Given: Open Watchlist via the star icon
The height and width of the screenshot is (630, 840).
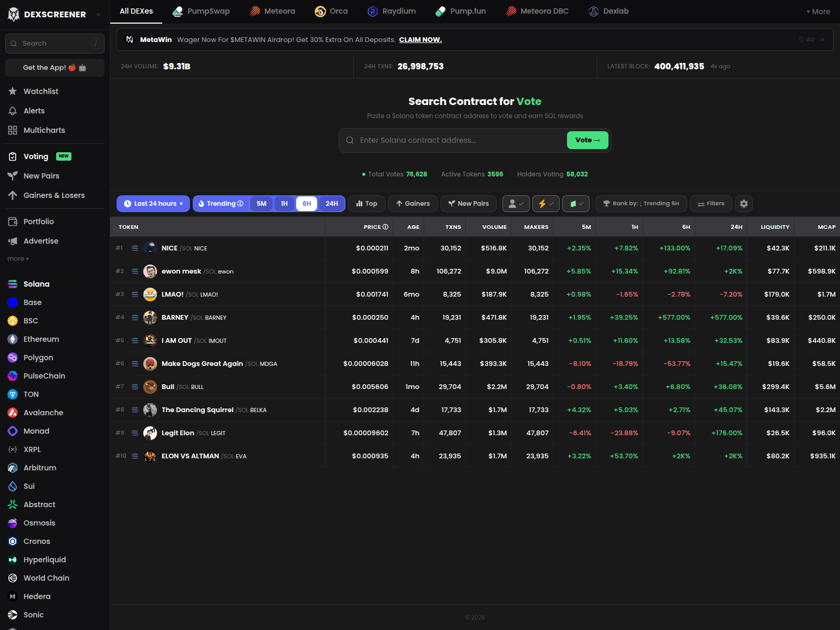Looking at the screenshot, I should [13, 91].
